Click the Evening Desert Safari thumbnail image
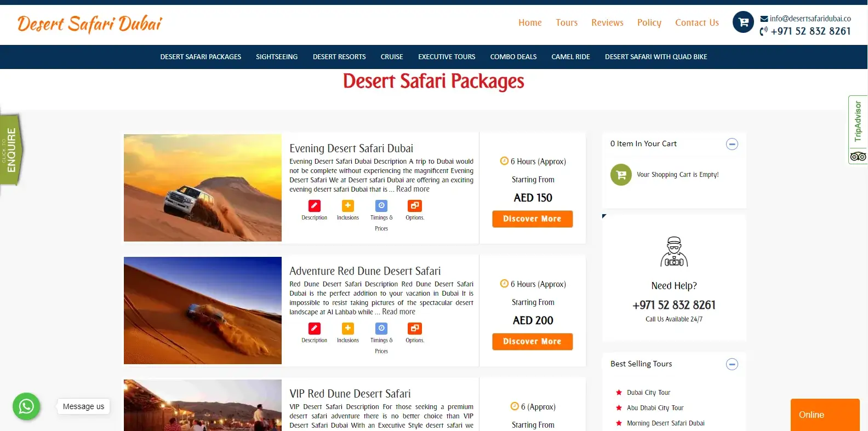The image size is (868, 431). 203,188
